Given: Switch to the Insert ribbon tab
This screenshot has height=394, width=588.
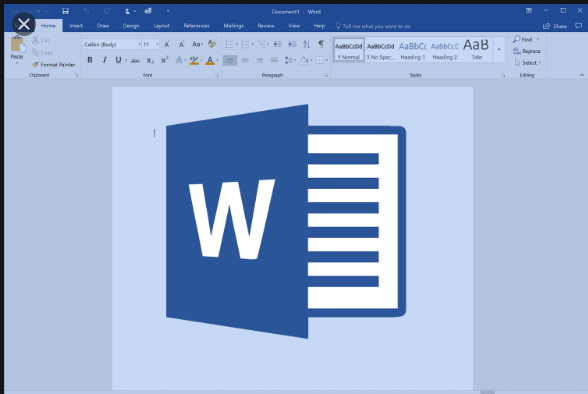Looking at the screenshot, I should coord(76,25).
